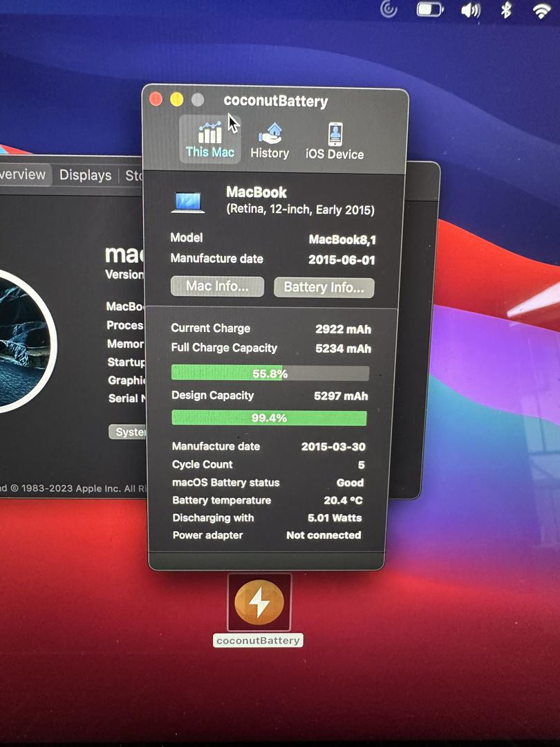Switch to Displays tab in About This Mac

[x=85, y=175]
